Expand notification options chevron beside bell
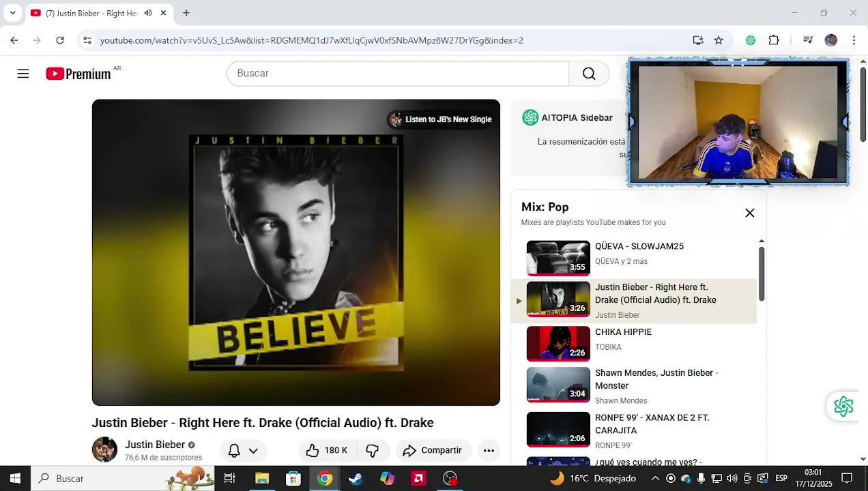The image size is (868, 491). click(x=253, y=450)
